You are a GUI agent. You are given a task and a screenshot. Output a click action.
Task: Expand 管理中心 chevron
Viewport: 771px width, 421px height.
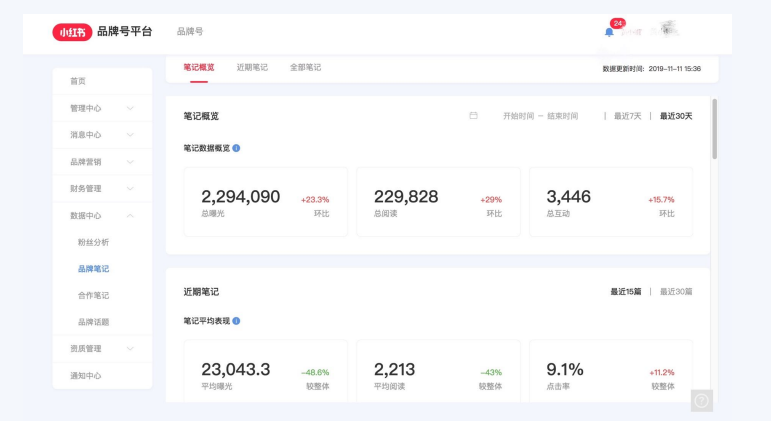tap(130, 108)
